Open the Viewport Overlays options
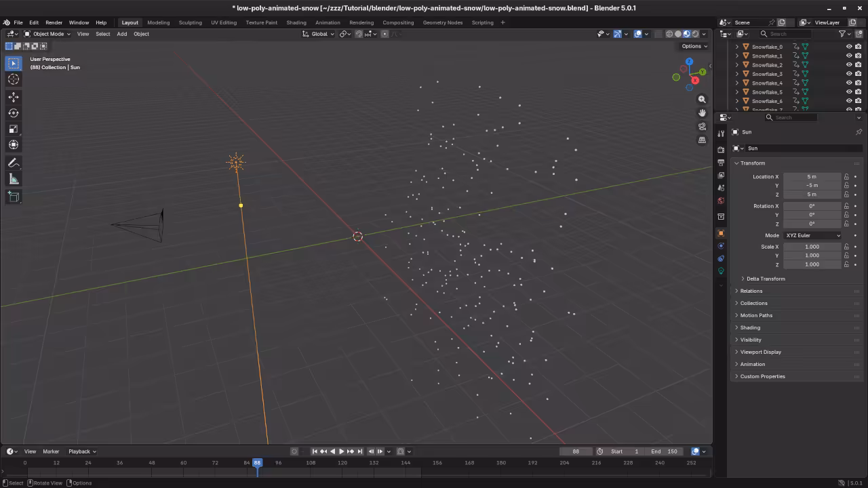 pos(646,34)
